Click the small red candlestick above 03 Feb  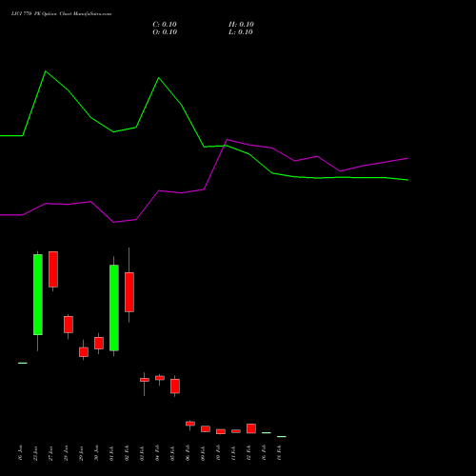(145, 380)
